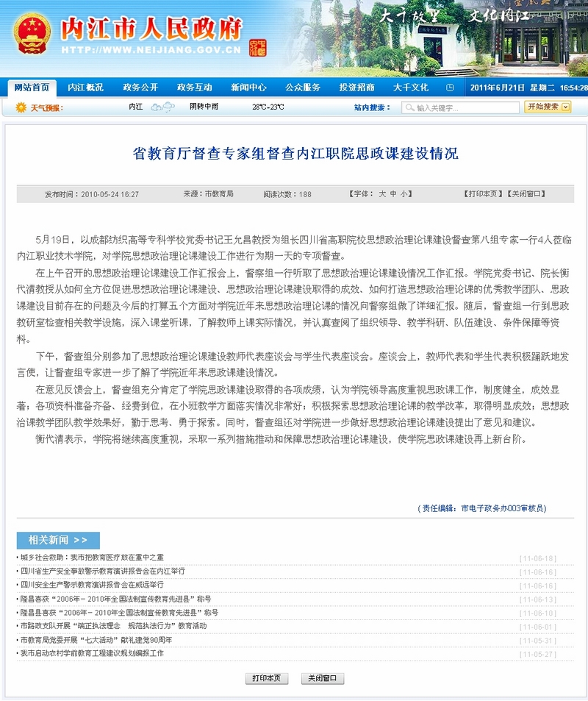This screenshot has width=588, height=701.
Task: Click the clock icon in navigation bar
Action: pos(451,88)
